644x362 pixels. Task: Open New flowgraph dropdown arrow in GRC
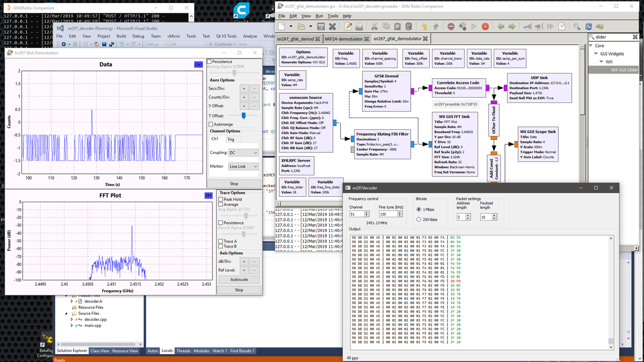tap(291, 26)
